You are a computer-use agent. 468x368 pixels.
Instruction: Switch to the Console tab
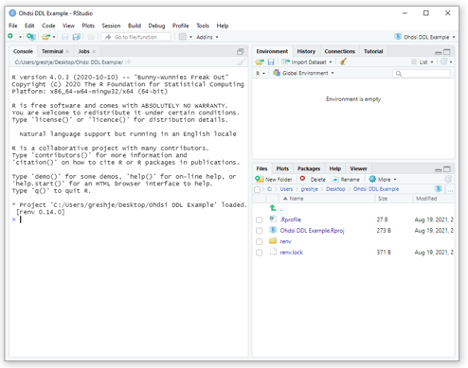[x=23, y=51]
